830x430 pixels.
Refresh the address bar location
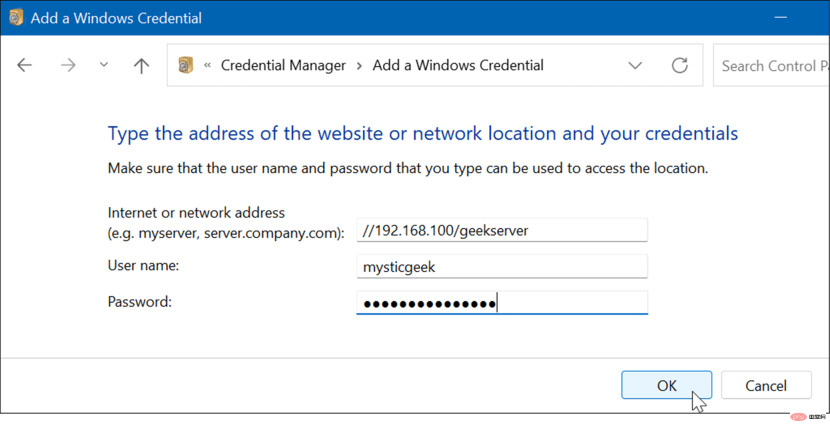tap(680, 65)
